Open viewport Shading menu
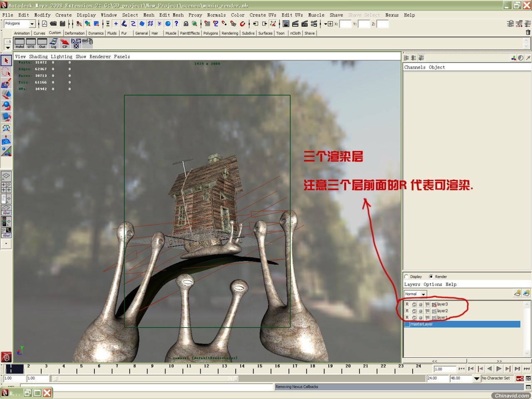The width and height of the screenshot is (532, 399). [38, 57]
